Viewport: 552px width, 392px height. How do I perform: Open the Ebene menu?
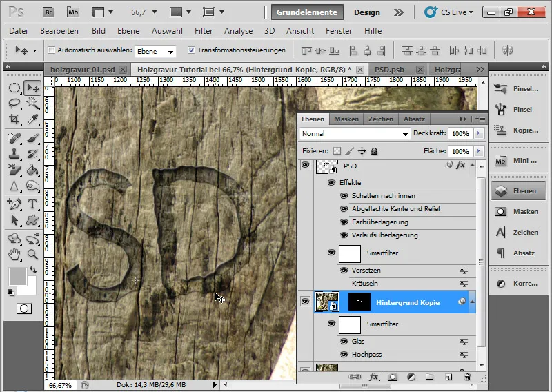click(x=128, y=31)
